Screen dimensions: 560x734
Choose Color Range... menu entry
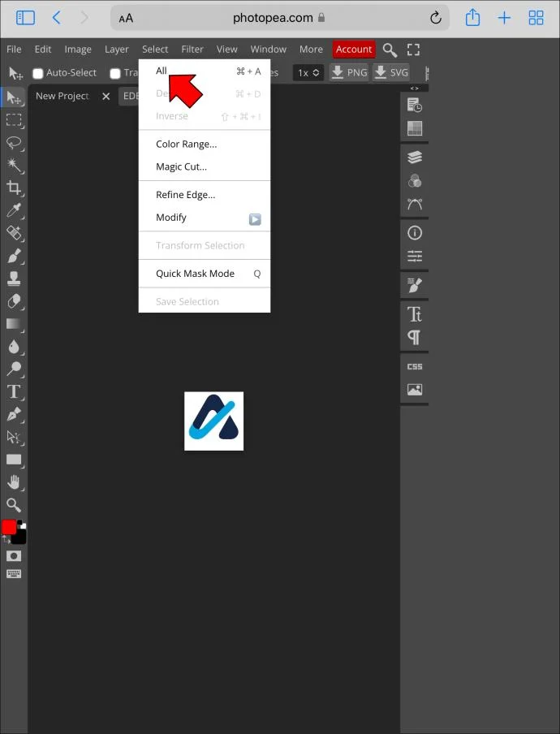(205, 145)
